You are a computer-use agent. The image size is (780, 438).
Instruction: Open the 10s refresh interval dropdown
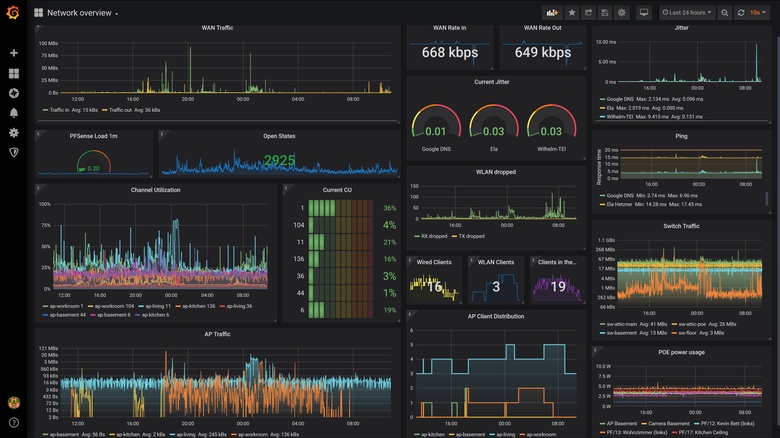pyautogui.click(x=758, y=12)
